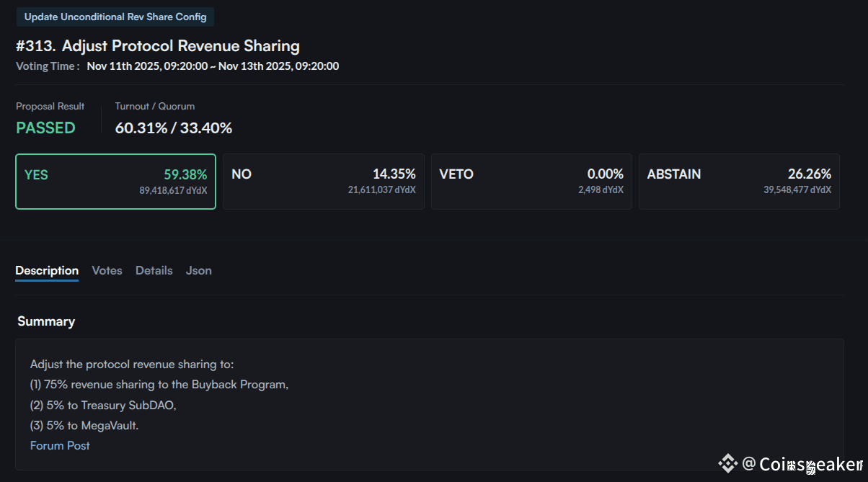Switch to the Description tab
868x482 pixels.
tap(47, 271)
